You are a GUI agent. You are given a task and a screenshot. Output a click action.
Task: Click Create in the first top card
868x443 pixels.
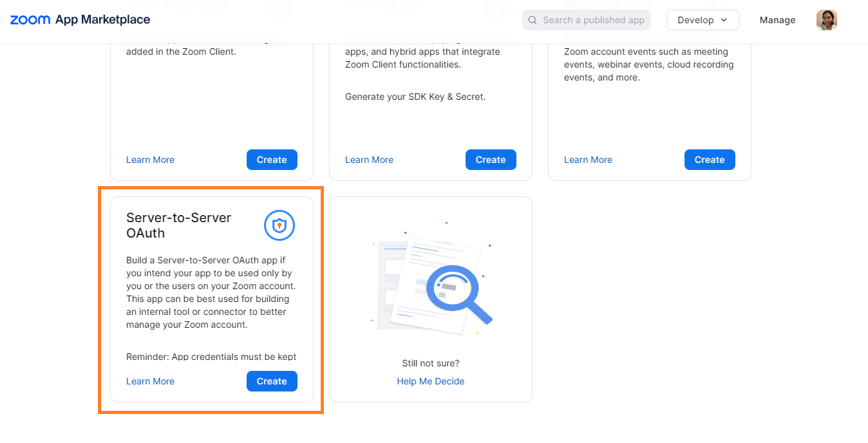pos(272,160)
